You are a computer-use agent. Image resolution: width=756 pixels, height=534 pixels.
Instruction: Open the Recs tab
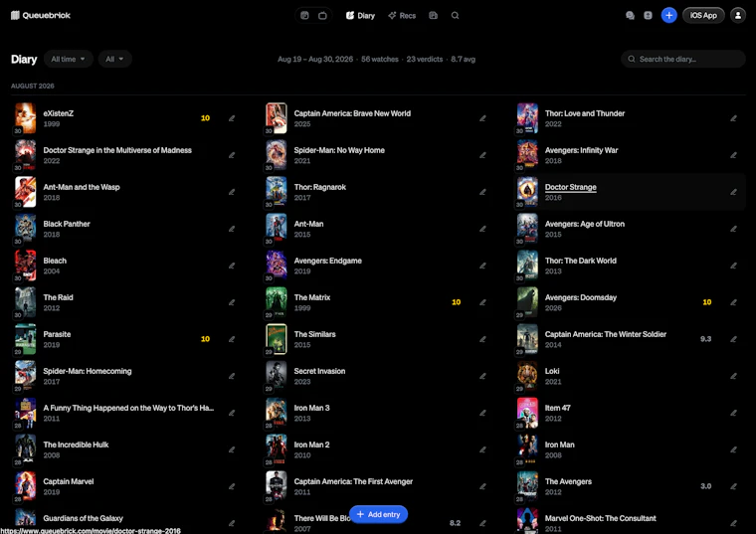pos(402,16)
